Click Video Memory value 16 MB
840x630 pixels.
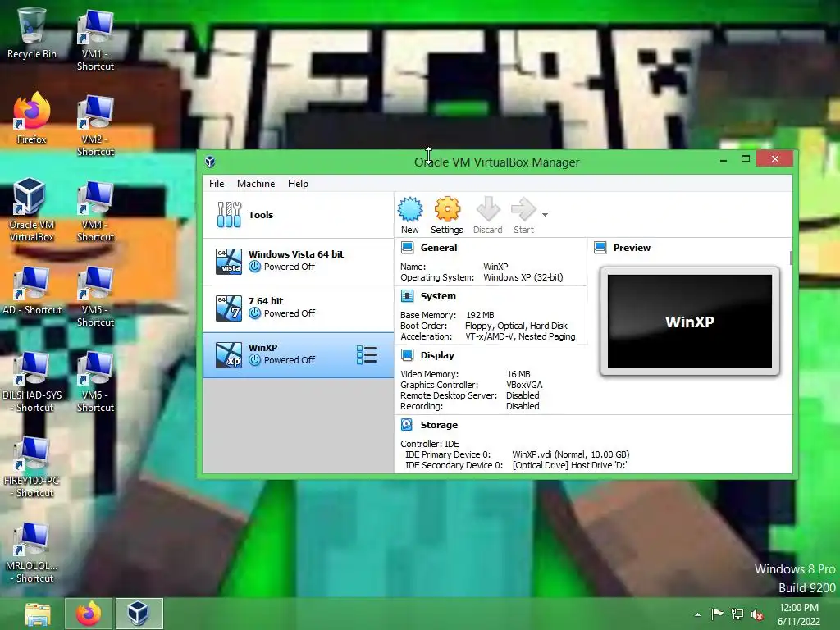[x=518, y=374]
